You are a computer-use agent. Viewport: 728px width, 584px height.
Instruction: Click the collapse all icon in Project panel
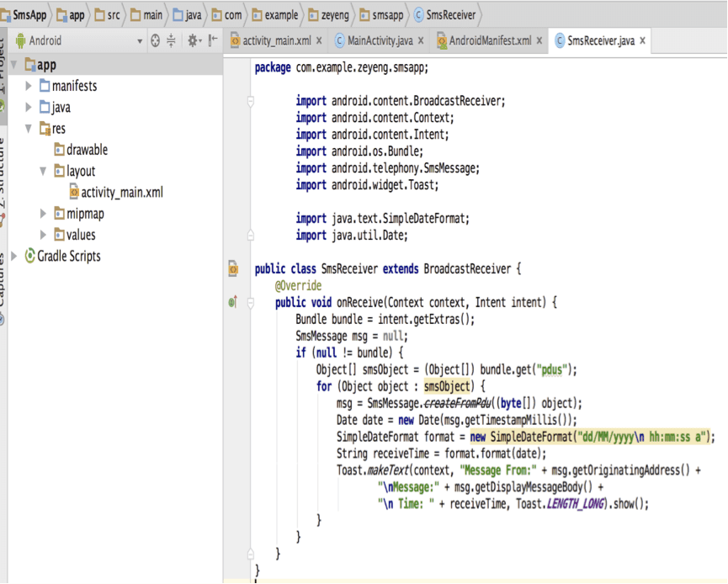tap(172, 40)
